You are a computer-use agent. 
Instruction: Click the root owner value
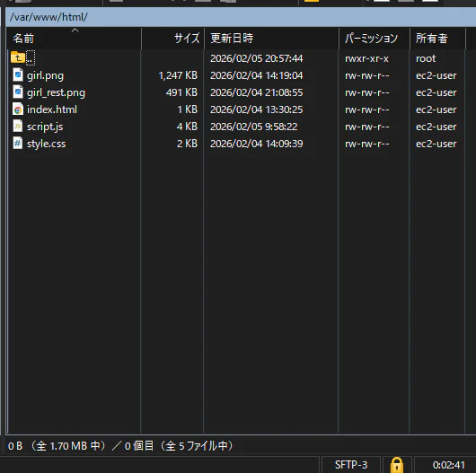point(426,58)
